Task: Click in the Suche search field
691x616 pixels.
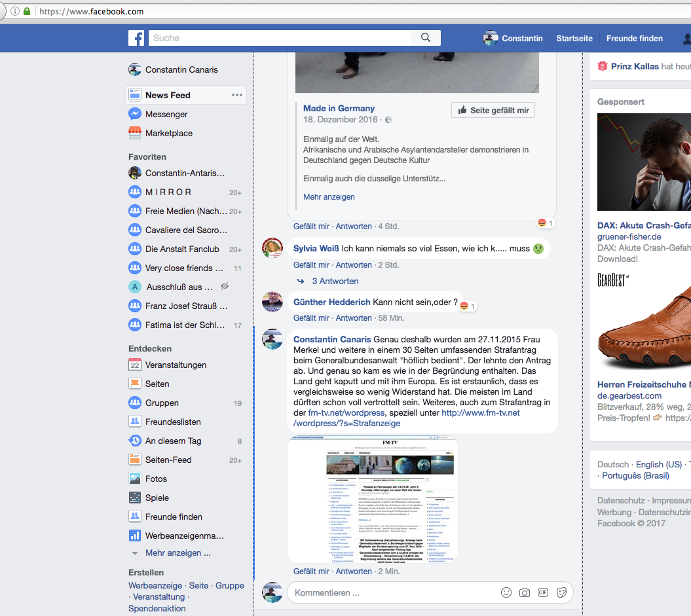Action: pyautogui.click(x=280, y=38)
